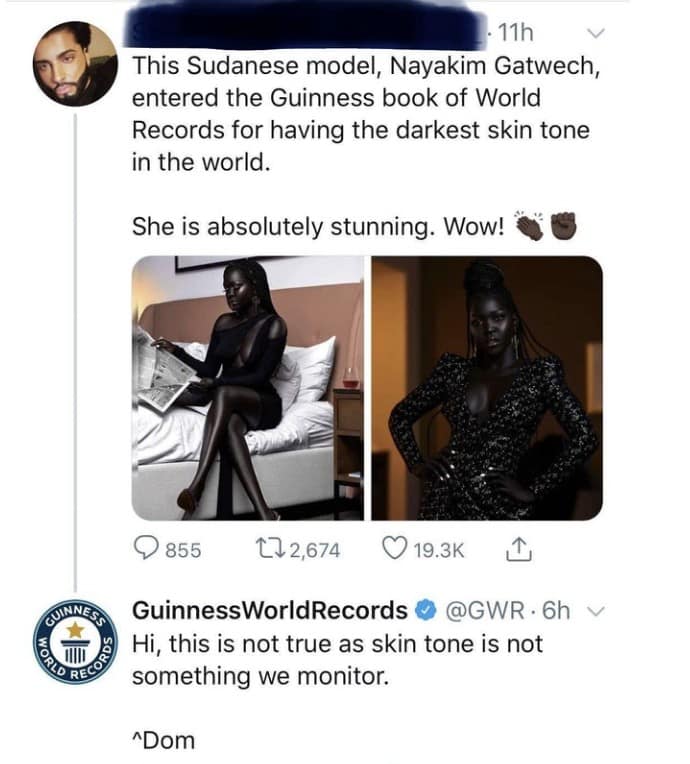Open the share icon under the photos
The height and width of the screenshot is (764, 690).
click(x=518, y=550)
